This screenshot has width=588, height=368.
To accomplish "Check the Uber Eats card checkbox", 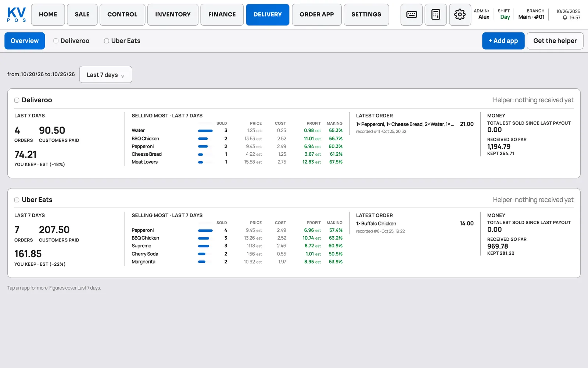I will point(17,200).
